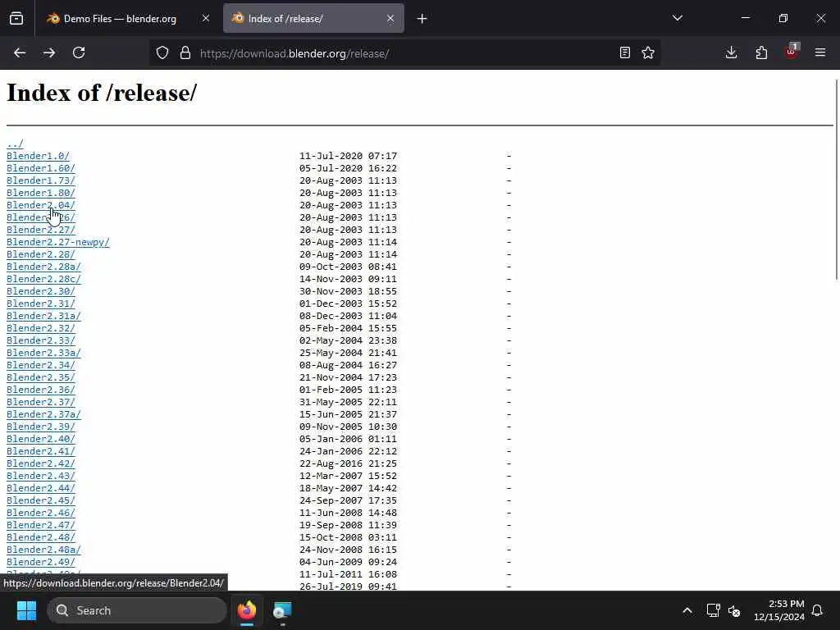
Task: Open Firefox application menu
Action: point(820,53)
